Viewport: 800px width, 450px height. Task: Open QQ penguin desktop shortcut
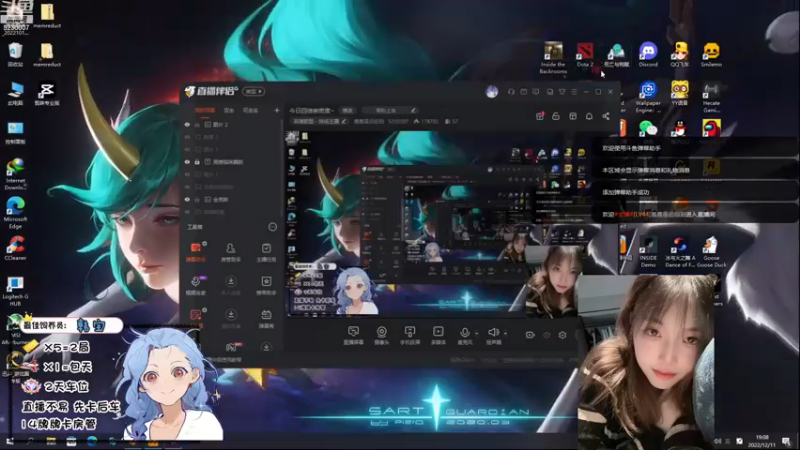point(680,129)
